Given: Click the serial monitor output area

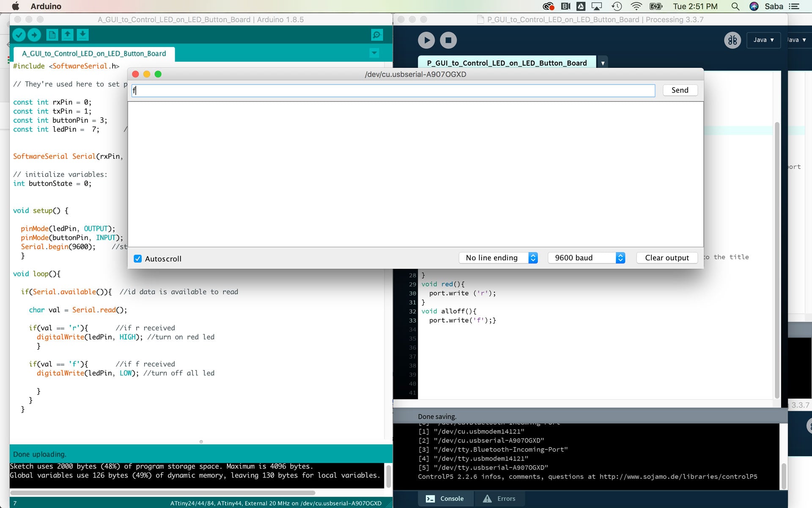Looking at the screenshot, I should click(x=415, y=174).
